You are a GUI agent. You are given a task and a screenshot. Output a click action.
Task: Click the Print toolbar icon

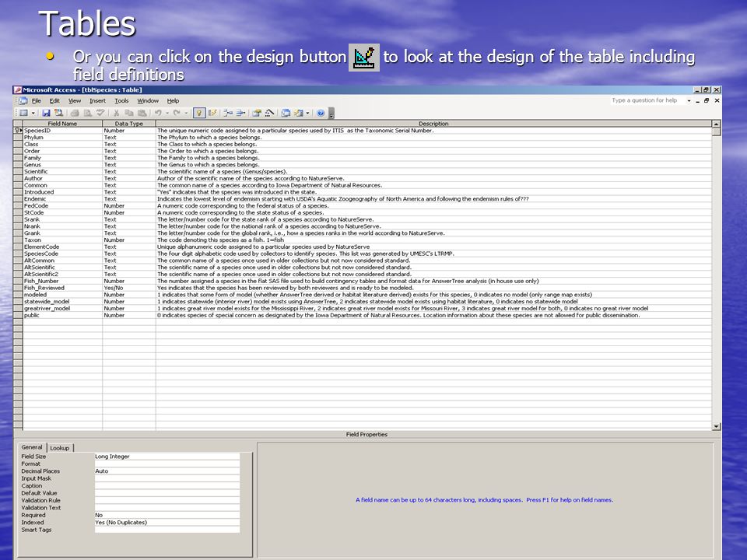75,114
